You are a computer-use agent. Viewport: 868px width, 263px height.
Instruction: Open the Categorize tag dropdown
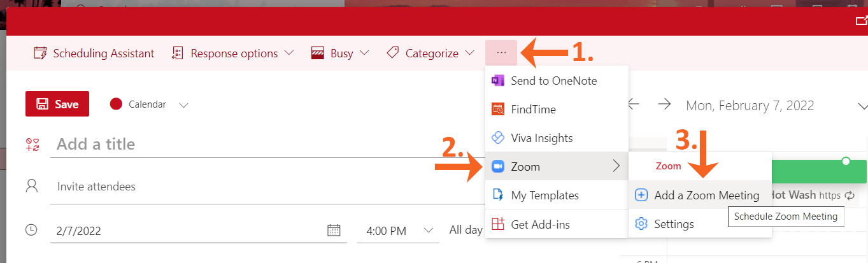coord(430,53)
